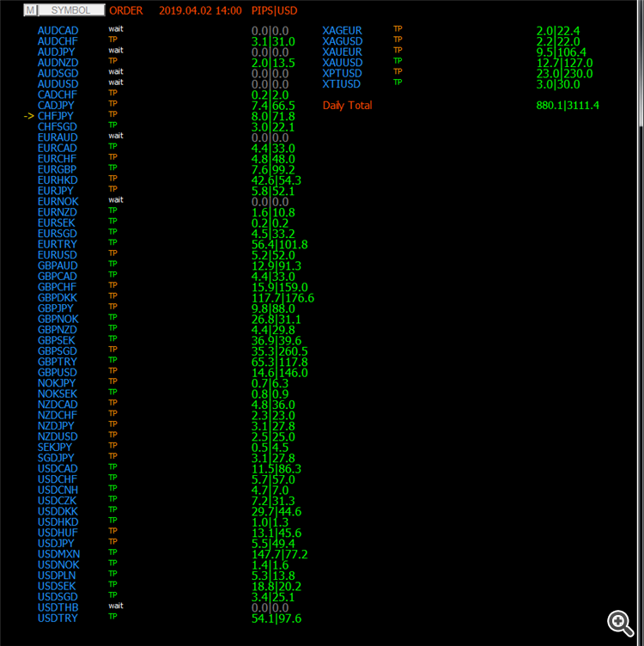
Task: Select the XTIUSD symbol
Action: click(342, 84)
